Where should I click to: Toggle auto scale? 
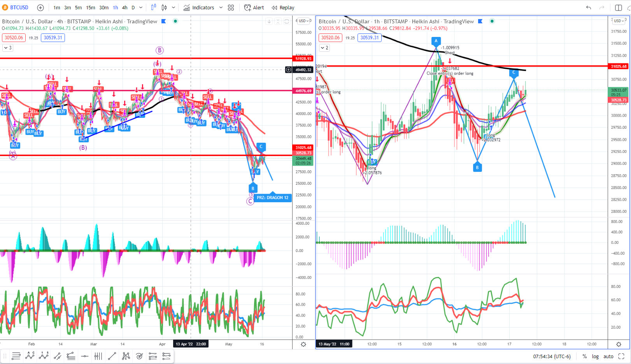point(608,356)
